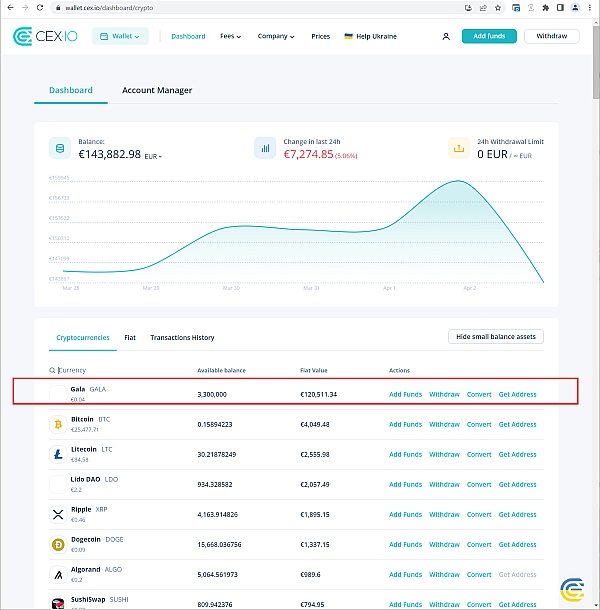Click the CEX.IO logo
600x610 pixels.
pos(45,36)
